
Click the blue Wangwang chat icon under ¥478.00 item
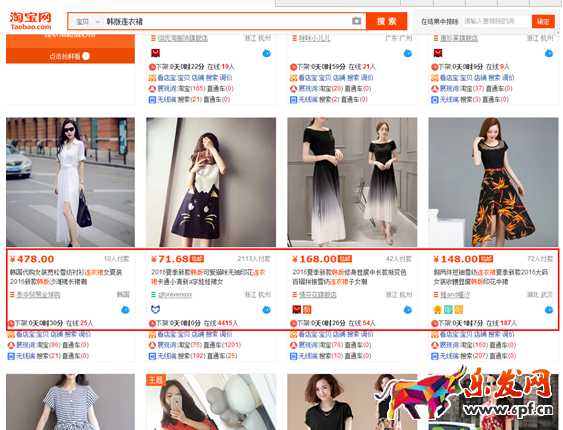point(125,310)
